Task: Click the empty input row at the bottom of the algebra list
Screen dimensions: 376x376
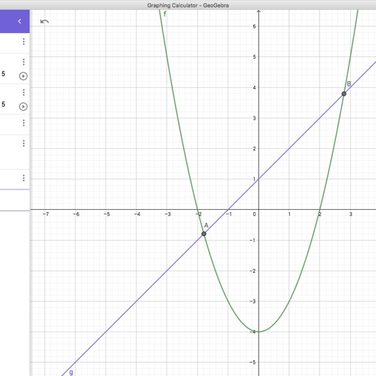Action: coord(15,200)
